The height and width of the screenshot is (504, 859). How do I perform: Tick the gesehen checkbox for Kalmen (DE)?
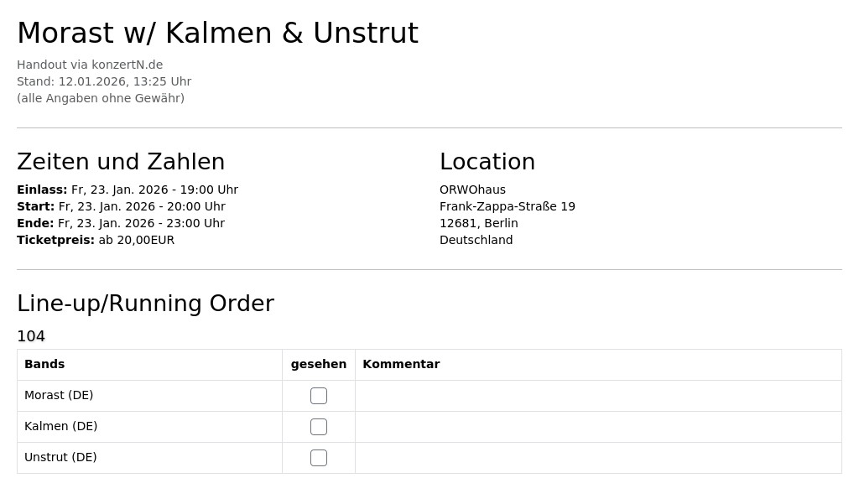(x=318, y=427)
